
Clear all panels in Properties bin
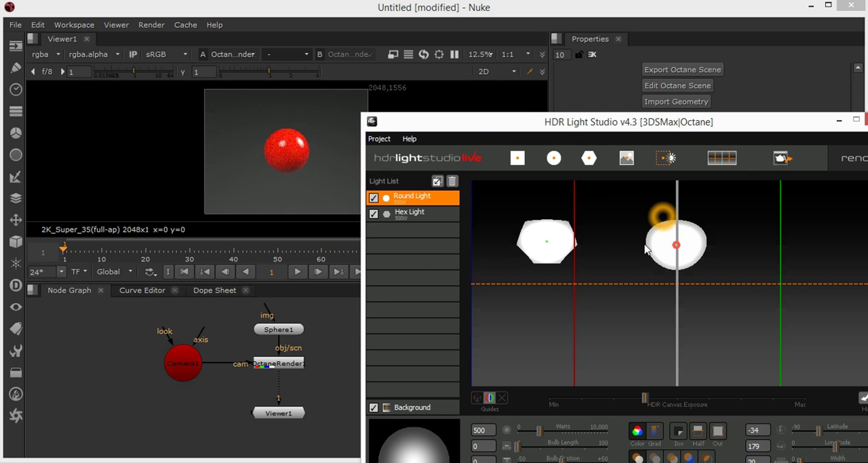[592, 55]
